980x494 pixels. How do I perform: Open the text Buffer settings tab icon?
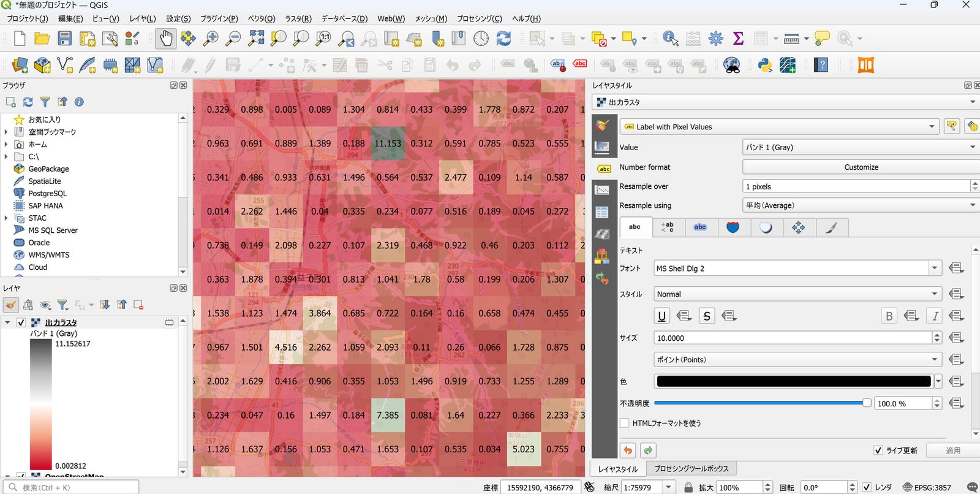click(700, 227)
